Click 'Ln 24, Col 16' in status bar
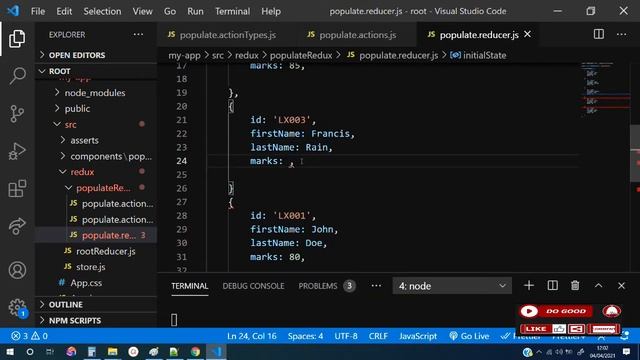This screenshot has width=640, height=360. [251, 336]
